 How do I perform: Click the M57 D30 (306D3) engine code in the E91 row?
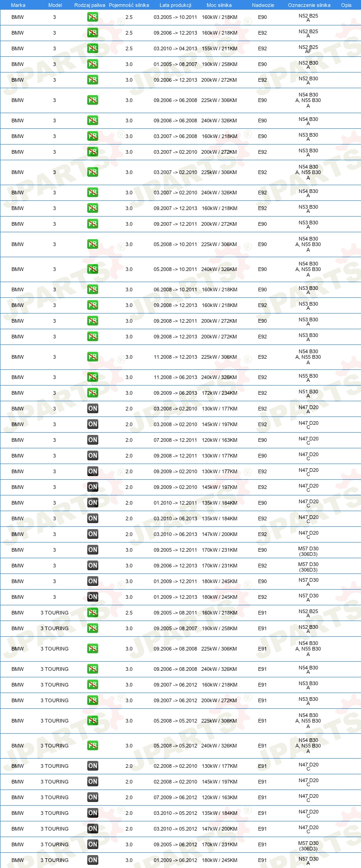308,846
